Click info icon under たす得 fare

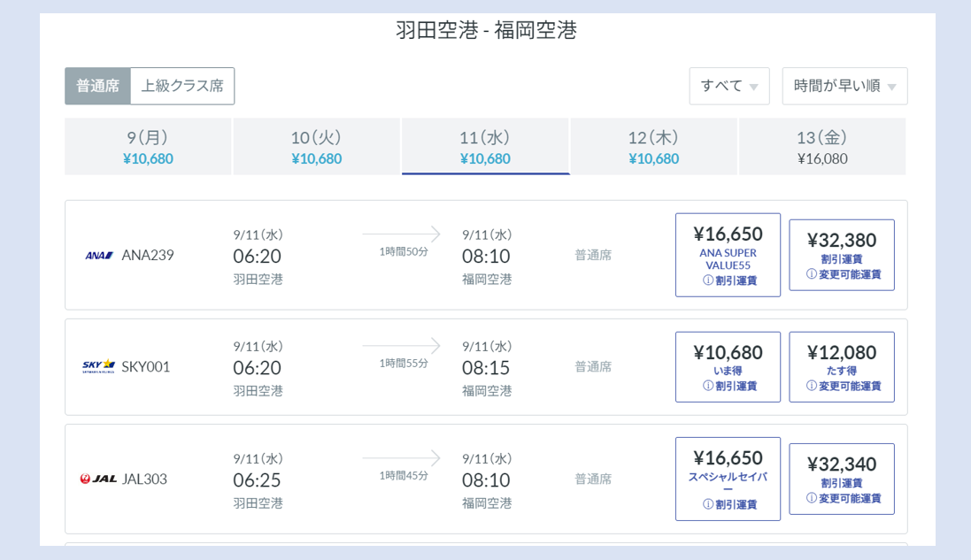point(811,386)
